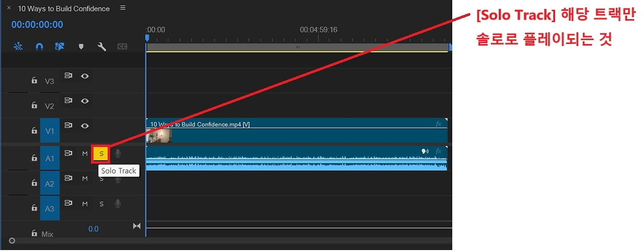Enable voice-over record on track A2
This screenshot has width=644, height=251.
[x=118, y=179]
